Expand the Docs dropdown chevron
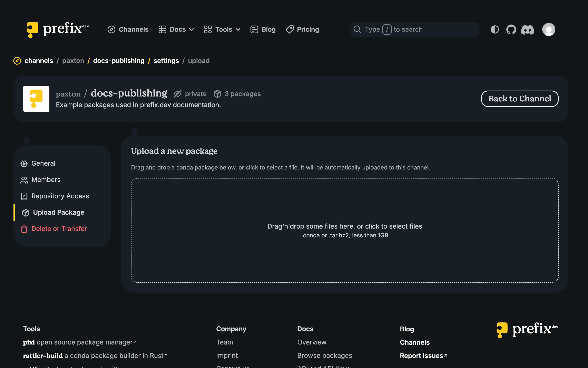This screenshot has height=368, width=588. pyautogui.click(x=192, y=29)
